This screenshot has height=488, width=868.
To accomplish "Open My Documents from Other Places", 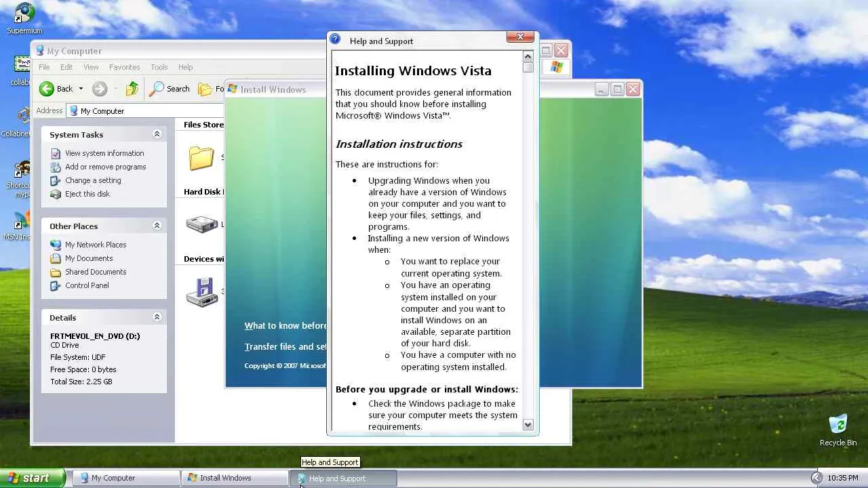I will tap(89, 258).
